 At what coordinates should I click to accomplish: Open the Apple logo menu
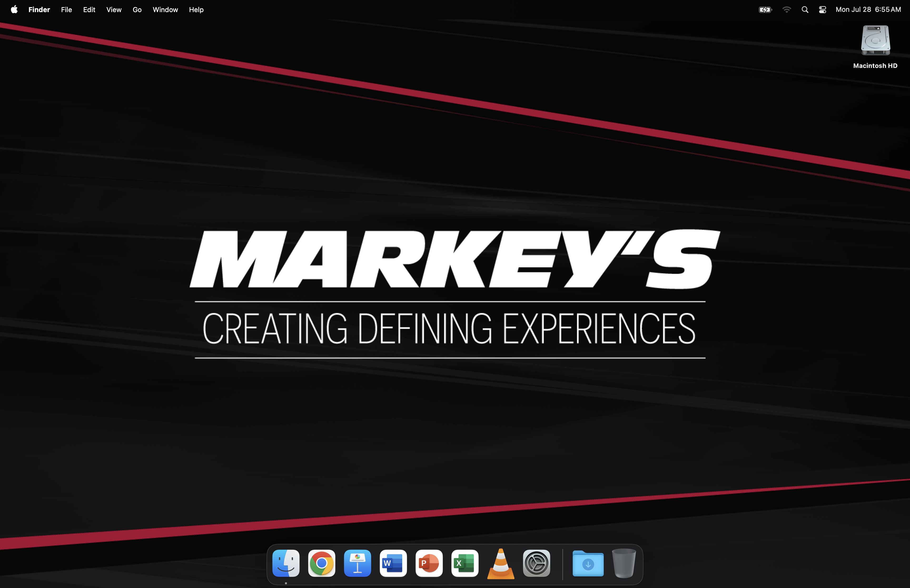click(14, 9)
